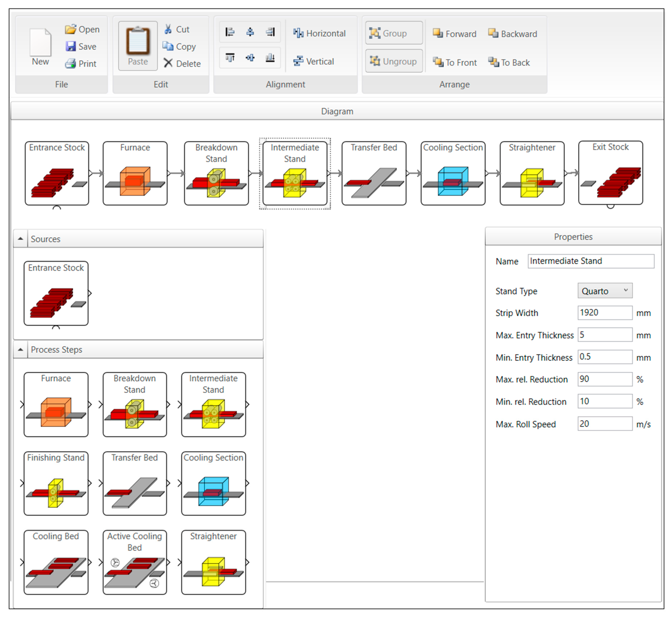Screen dimensions: 672x619
Task: Click the align left edges icon
Action: [230, 32]
